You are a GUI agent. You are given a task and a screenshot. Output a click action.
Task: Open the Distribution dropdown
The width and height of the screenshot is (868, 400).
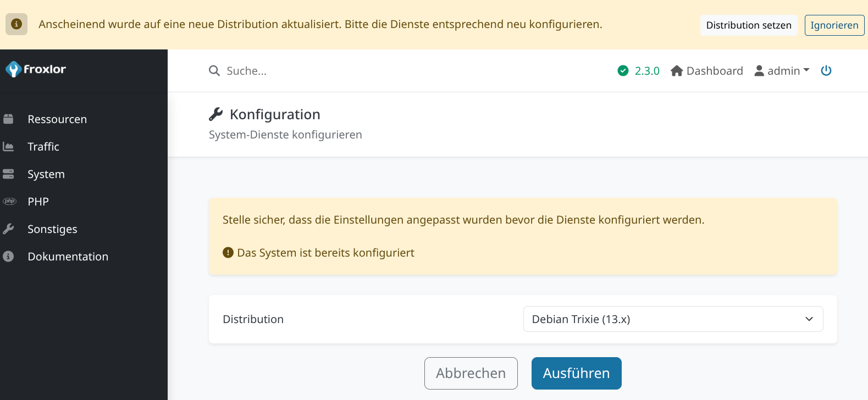[673, 319]
